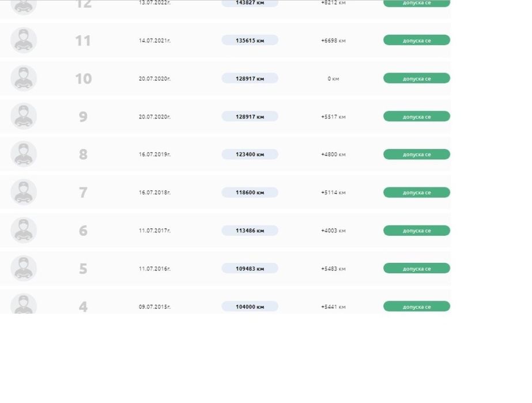
Task: Click the mechanic avatar icon in row 5
Action: (x=24, y=269)
